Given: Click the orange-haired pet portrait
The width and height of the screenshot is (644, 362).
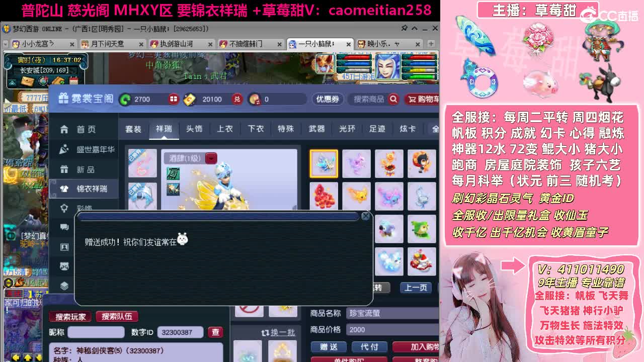Looking at the screenshot, I should (325, 64).
